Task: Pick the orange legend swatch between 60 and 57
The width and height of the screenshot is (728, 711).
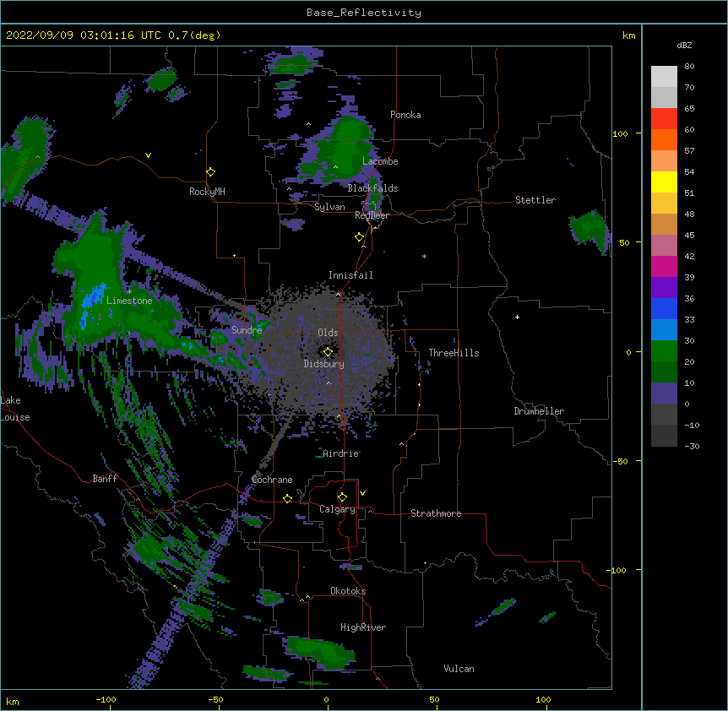Action: click(x=664, y=139)
